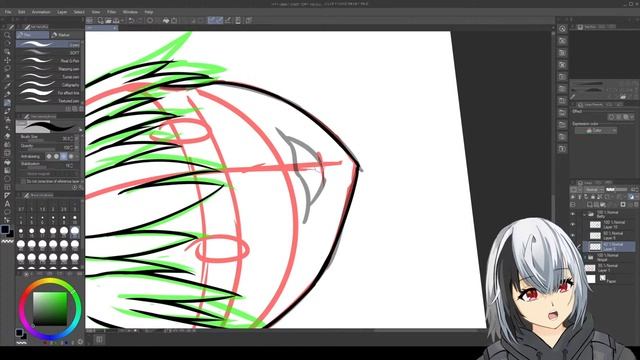Open Animation menu
The height and width of the screenshot is (360, 640).
click(41, 12)
